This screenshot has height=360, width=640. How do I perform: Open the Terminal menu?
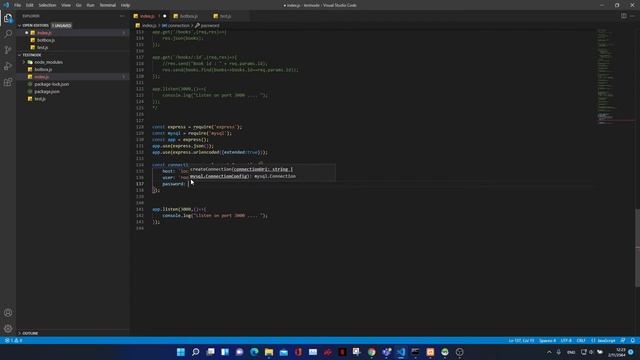coord(108,5)
